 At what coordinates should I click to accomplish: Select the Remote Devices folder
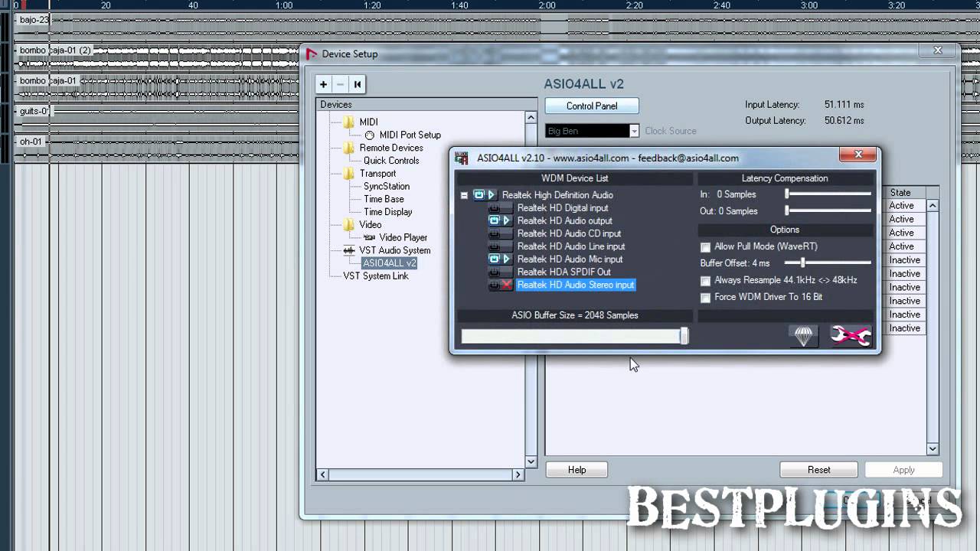[390, 148]
